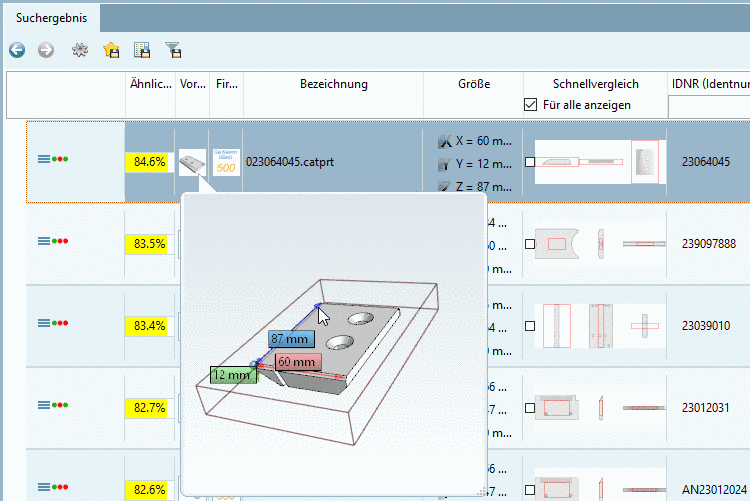Screen dimensions: 750x501
Task: Click the file name 023064045.catprt
Action: click(289, 162)
